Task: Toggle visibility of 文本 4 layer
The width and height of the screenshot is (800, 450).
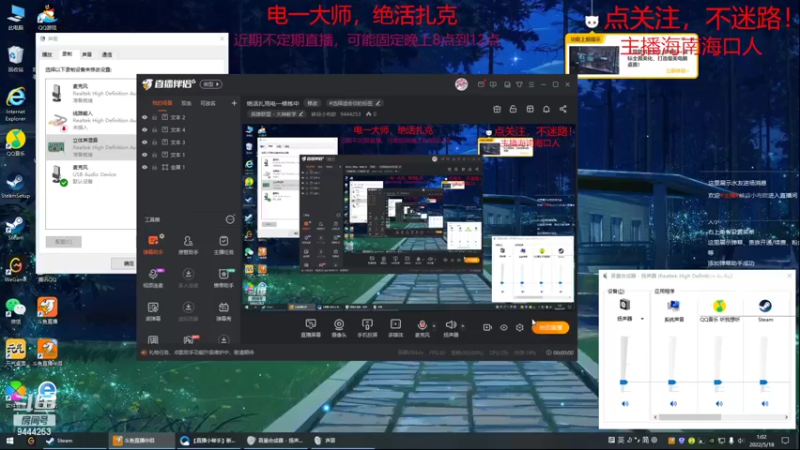Action: pos(145,130)
